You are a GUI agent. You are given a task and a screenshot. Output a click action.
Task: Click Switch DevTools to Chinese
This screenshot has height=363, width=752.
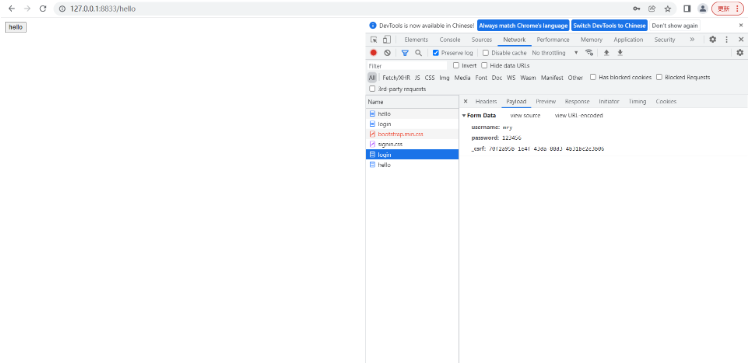(x=610, y=25)
